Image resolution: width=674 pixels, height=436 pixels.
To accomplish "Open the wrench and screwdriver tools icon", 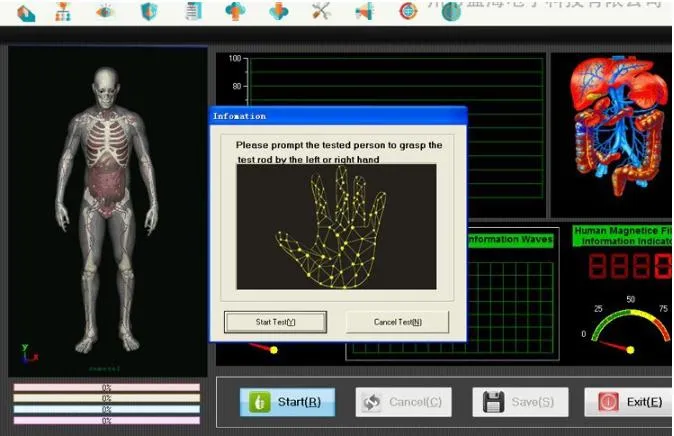I will click(322, 12).
